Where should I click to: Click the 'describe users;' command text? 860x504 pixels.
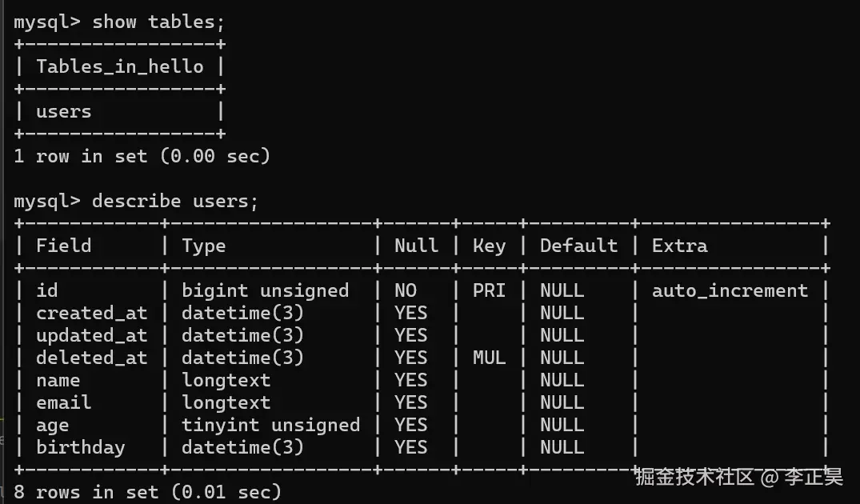point(175,201)
